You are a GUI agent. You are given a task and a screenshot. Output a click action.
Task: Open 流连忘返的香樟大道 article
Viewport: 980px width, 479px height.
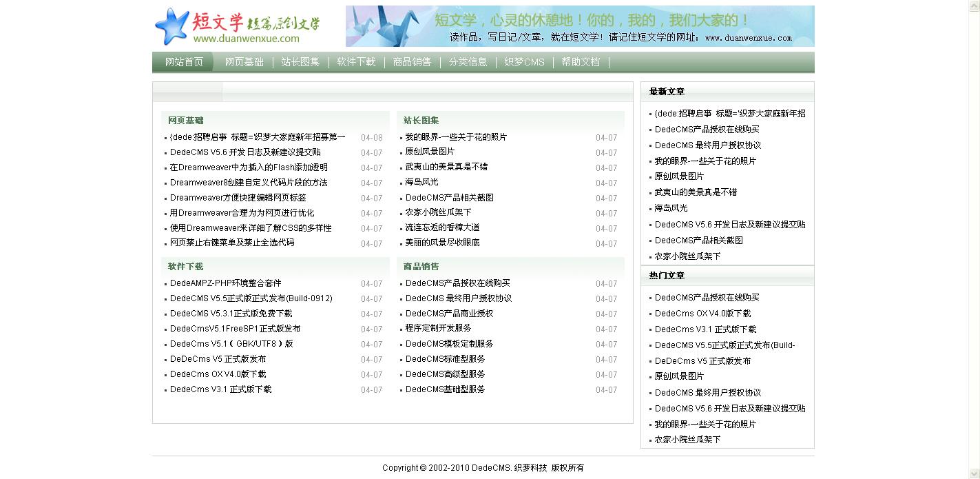(x=442, y=227)
